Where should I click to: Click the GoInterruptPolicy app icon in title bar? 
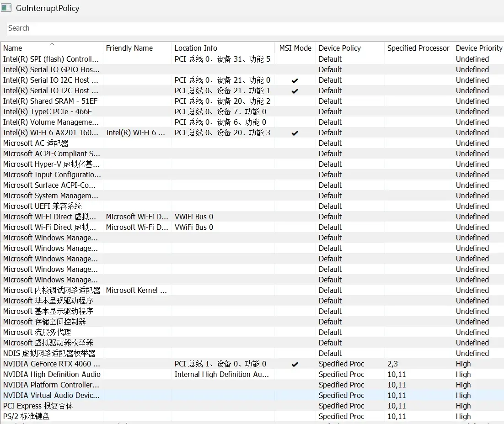click(x=6, y=8)
